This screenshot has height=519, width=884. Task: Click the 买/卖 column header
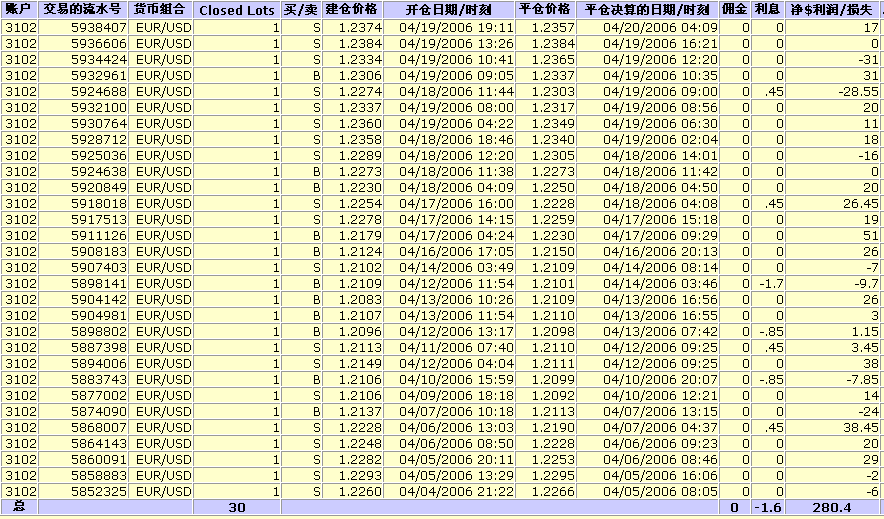point(302,9)
